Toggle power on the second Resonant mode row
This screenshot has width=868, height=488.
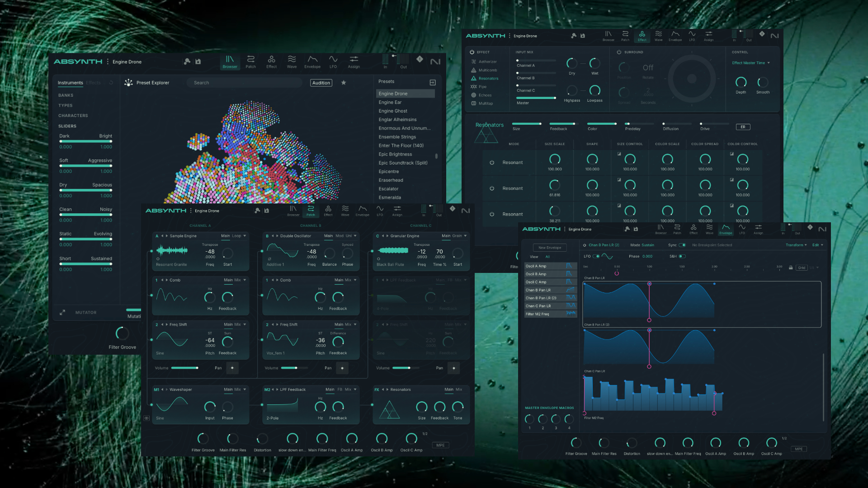491,188
